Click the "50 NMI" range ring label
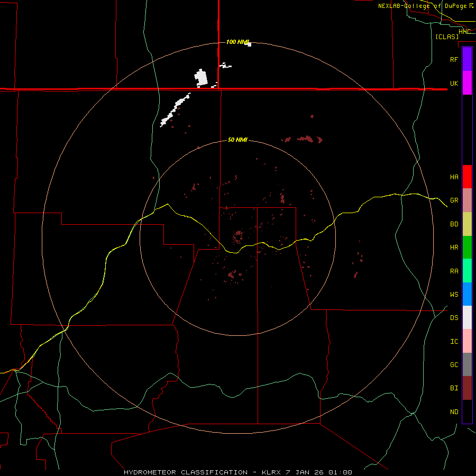The width and height of the screenshot is (476, 476). coord(237,140)
